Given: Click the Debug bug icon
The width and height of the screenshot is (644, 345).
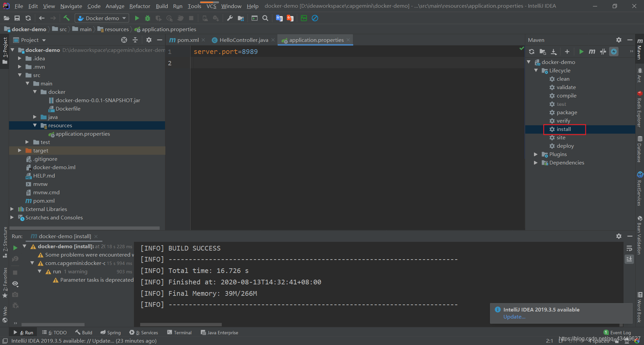Looking at the screenshot, I should [x=148, y=18].
